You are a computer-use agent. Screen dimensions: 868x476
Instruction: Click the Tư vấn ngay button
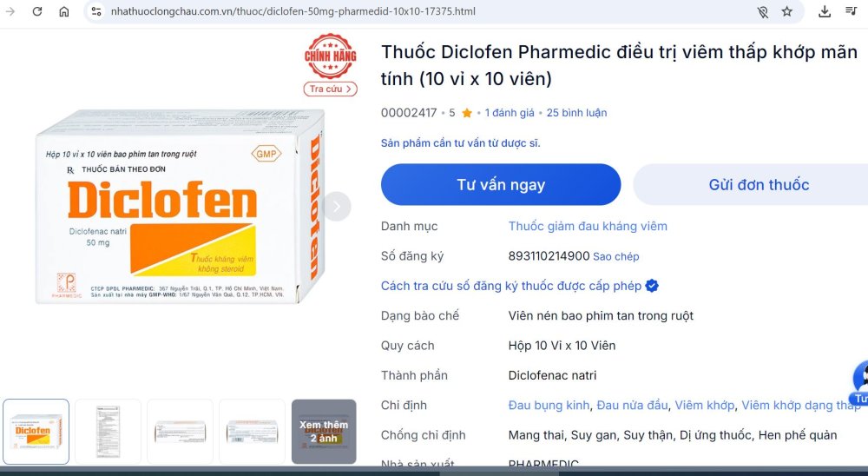[x=501, y=184]
